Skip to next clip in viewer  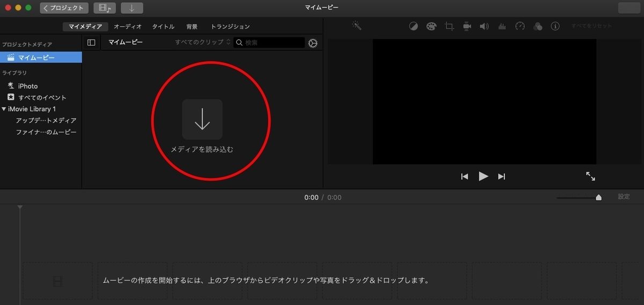[x=502, y=176]
